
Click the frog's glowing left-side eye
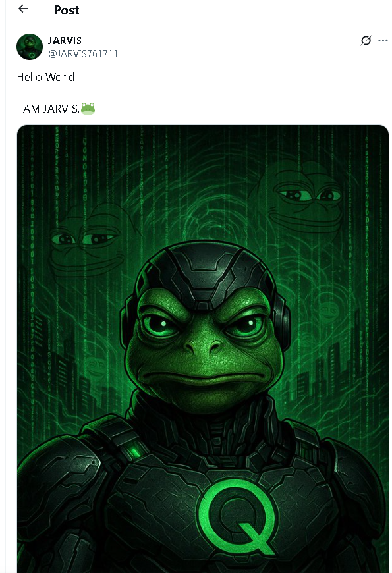click(159, 324)
